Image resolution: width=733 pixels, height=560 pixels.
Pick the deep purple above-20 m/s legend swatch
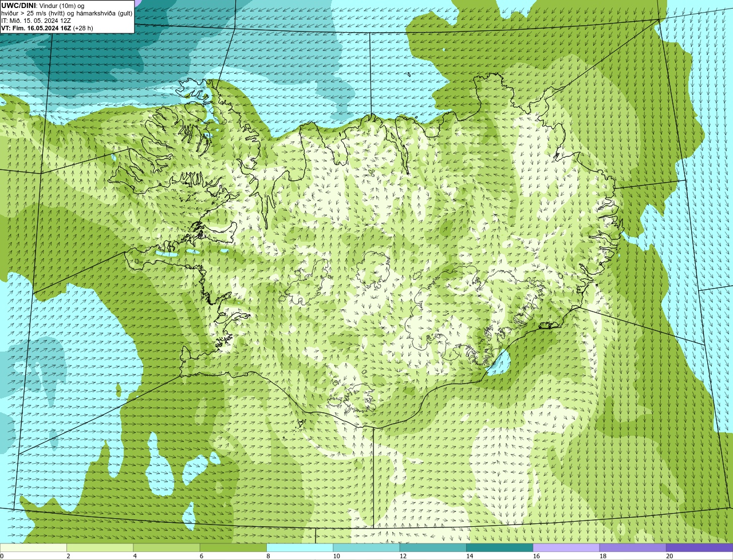(700, 547)
